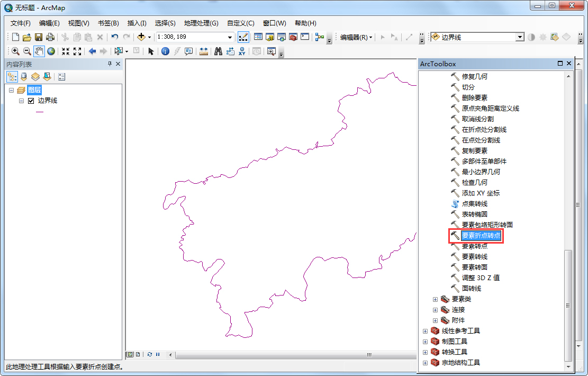
Task: Open the map scale dropdown
Action: (230, 37)
